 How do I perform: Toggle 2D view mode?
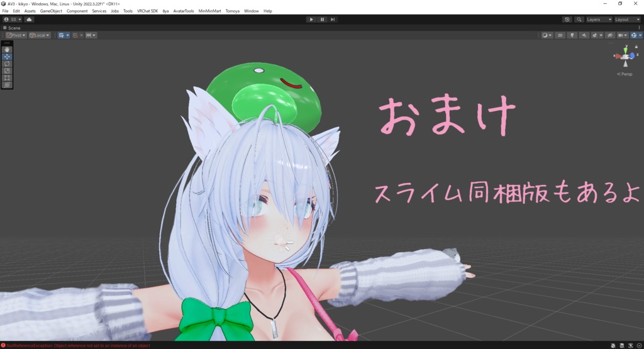560,35
